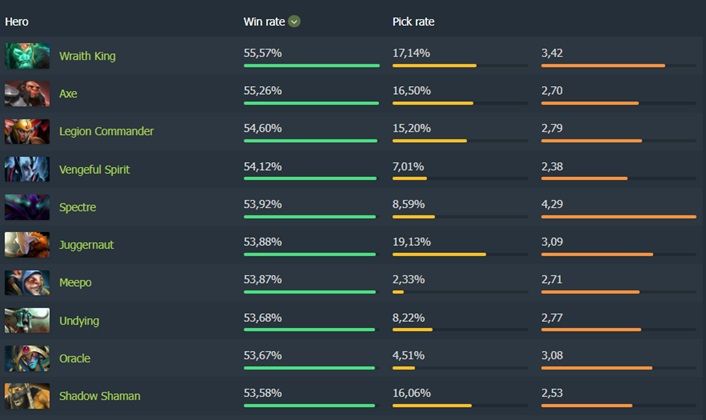Toggle the Win rate sort arrow
The width and height of the screenshot is (706, 420).
(294, 21)
